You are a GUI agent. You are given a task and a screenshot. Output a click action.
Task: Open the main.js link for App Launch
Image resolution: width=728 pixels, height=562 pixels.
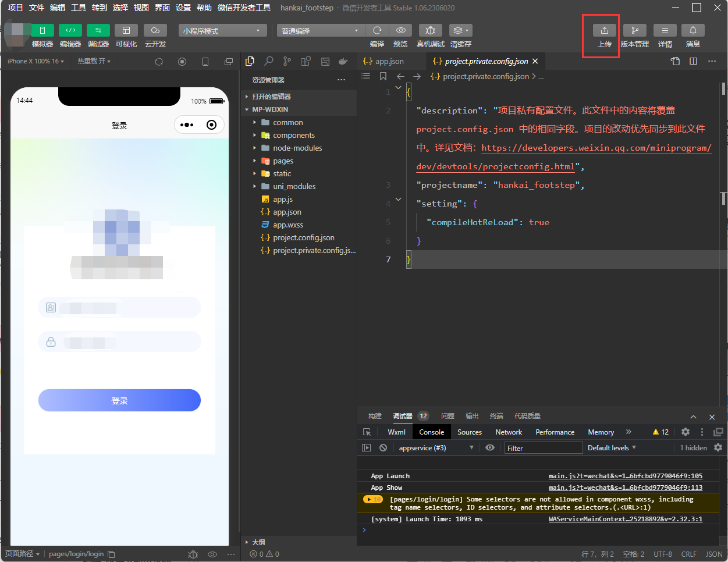(x=626, y=476)
